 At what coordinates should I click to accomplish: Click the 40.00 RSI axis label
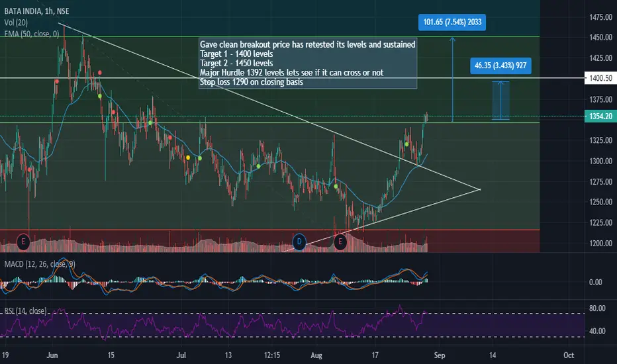tap(597, 332)
